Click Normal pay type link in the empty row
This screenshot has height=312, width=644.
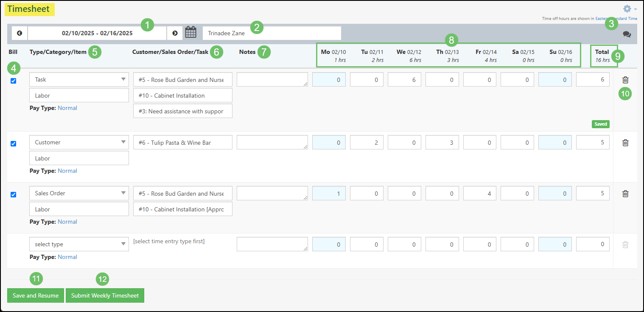click(x=67, y=257)
